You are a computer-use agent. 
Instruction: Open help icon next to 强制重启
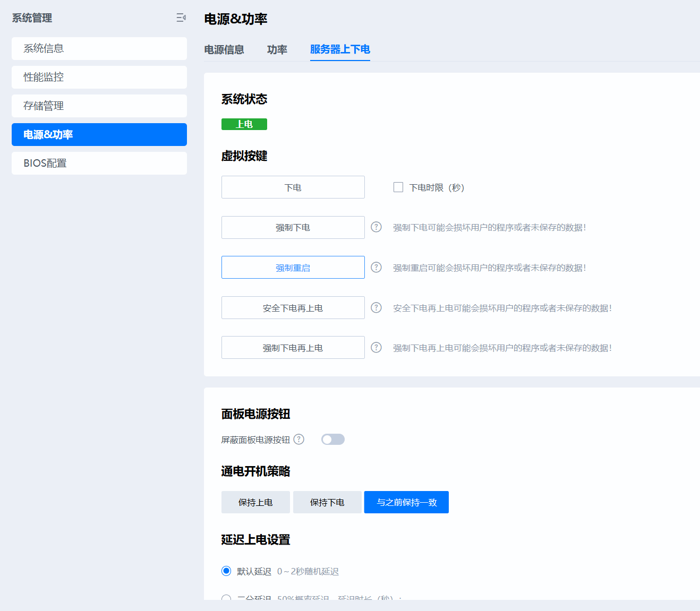click(376, 267)
